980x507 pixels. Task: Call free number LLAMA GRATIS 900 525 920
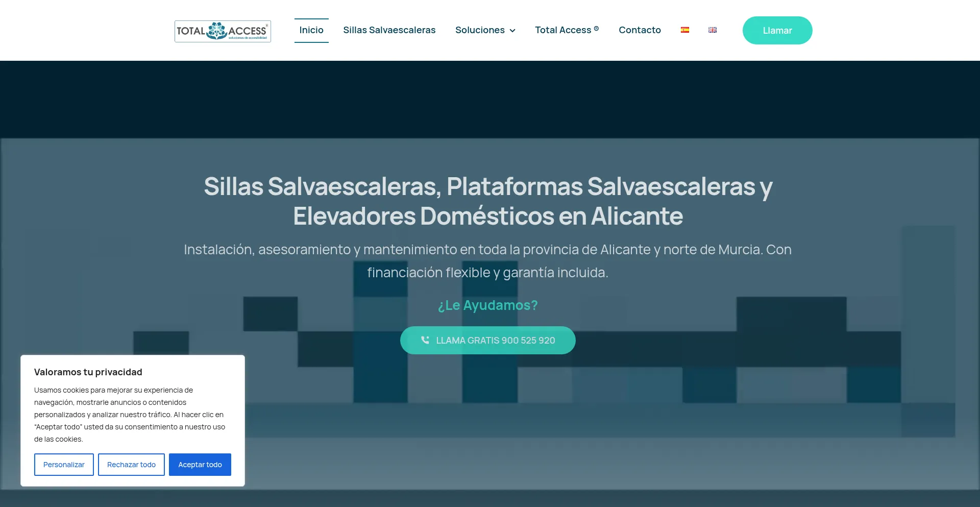coord(488,341)
